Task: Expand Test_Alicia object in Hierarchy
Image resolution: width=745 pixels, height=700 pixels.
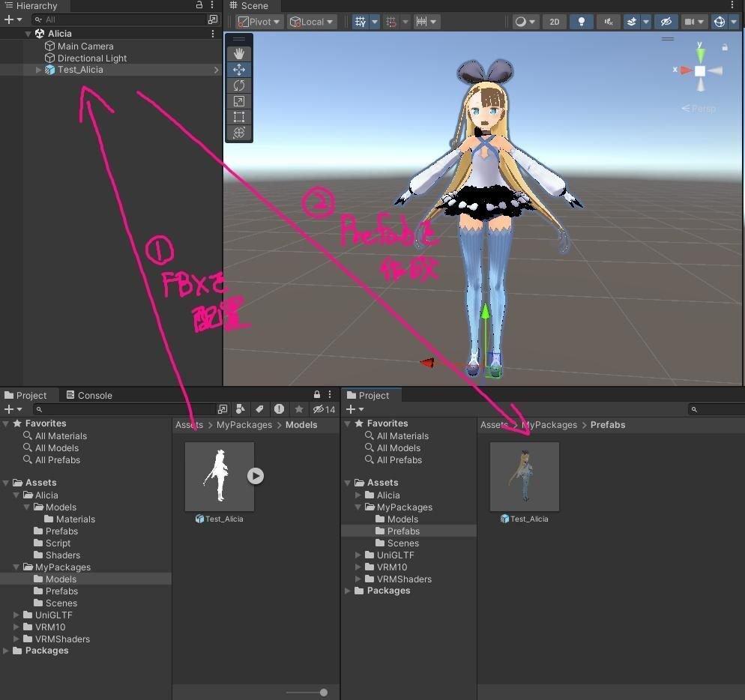Action: pos(38,70)
